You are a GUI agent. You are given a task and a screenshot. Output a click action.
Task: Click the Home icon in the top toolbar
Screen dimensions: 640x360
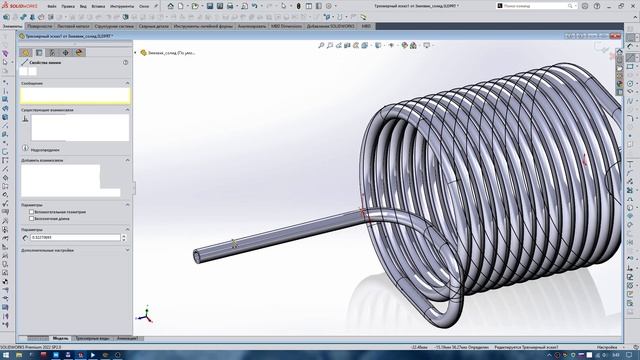171,6
